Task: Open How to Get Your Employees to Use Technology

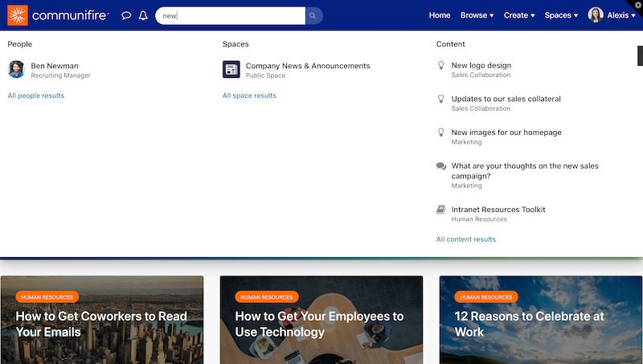Action: 319,324
